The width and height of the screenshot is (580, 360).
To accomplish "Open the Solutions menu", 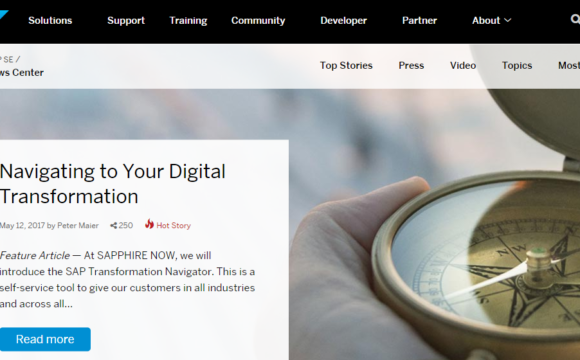I will pos(50,20).
